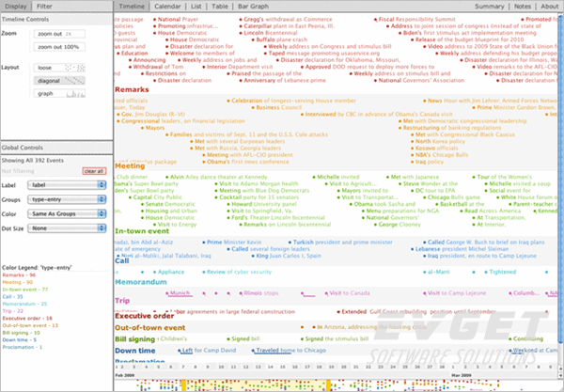Select Review of cyber security memorandum
The height and width of the screenshot is (392, 564).
(x=237, y=272)
